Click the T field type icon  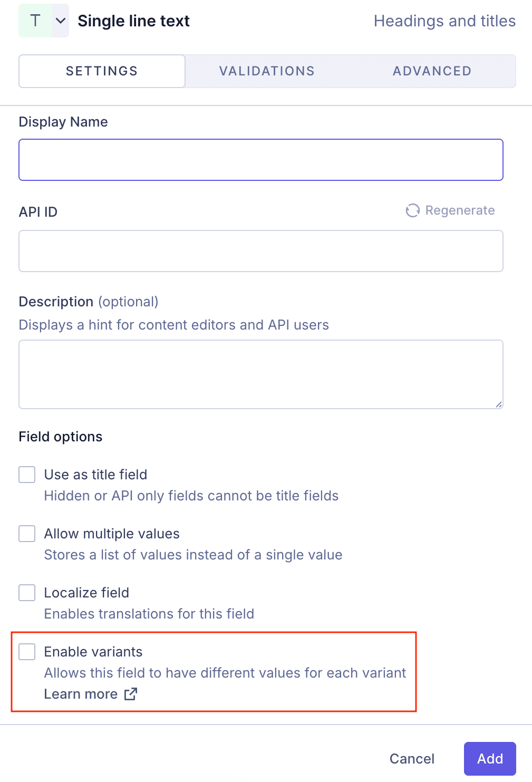tap(35, 21)
